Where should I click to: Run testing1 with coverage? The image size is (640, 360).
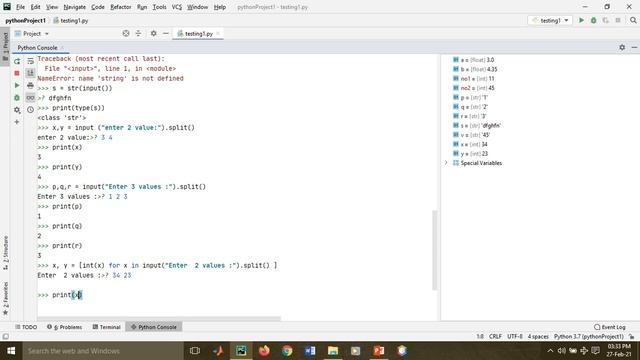(x=606, y=20)
